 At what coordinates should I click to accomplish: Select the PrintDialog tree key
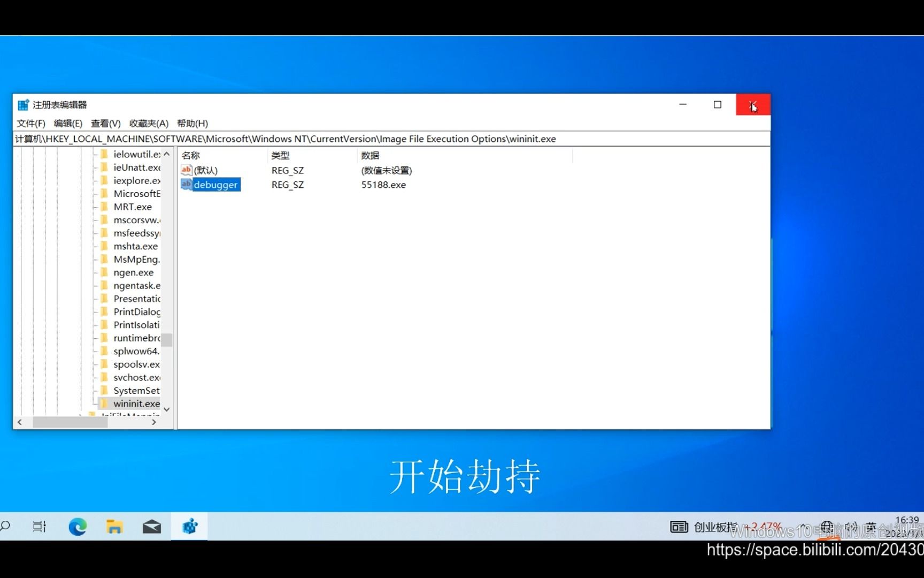pos(137,311)
